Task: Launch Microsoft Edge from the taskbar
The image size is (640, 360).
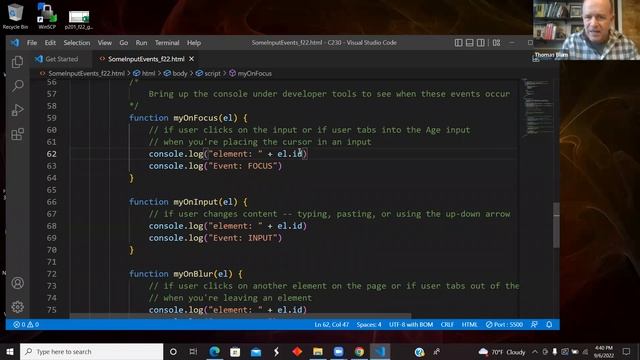Action: tap(214, 351)
